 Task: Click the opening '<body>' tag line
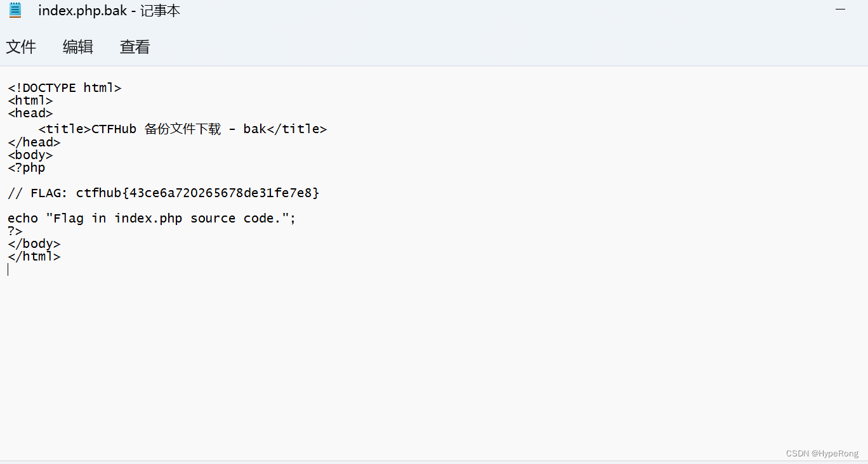tap(30, 155)
